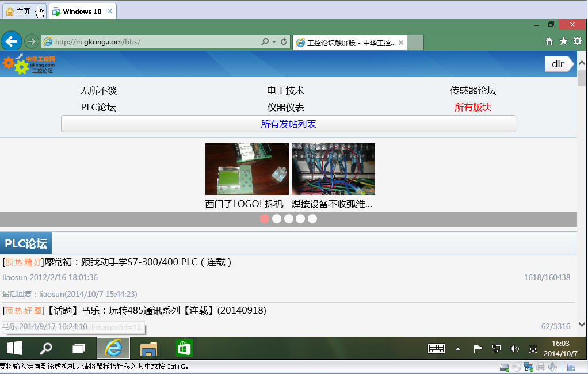This screenshot has height=374, width=588.
Task: Open the 无所不谈 forum link
Action: coord(98,90)
